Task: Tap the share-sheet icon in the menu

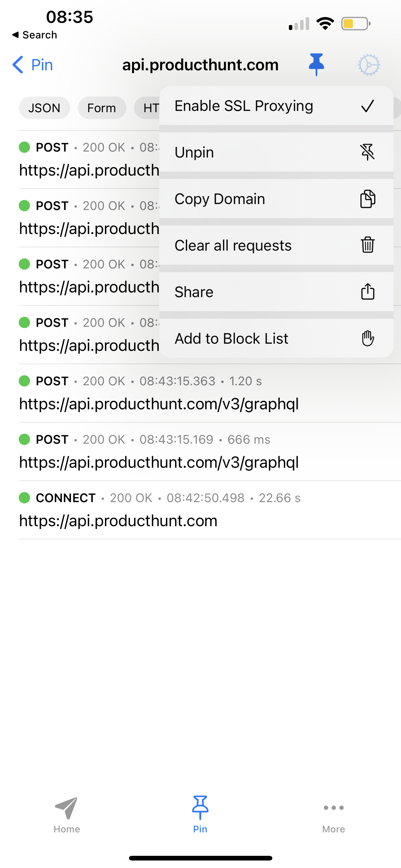Action: tap(367, 292)
